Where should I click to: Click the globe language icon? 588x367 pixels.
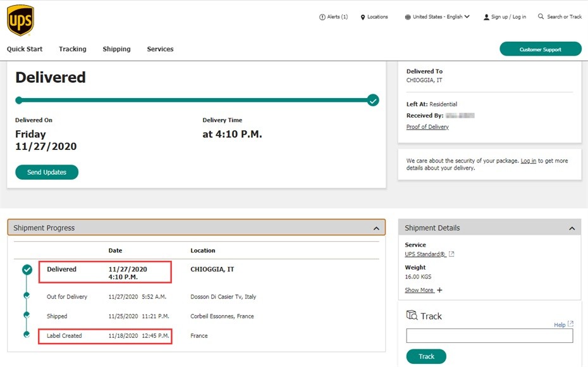pyautogui.click(x=408, y=17)
